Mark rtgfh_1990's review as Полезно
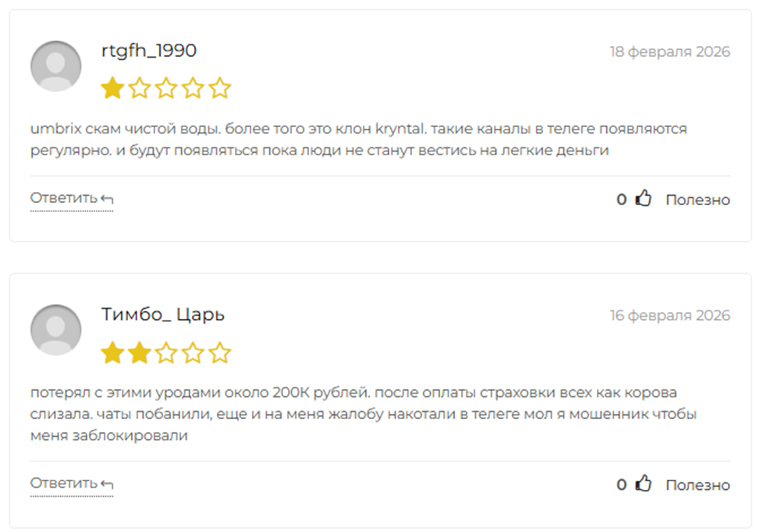Screen dimensions: 760x532 pyautogui.click(x=698, y=200)
